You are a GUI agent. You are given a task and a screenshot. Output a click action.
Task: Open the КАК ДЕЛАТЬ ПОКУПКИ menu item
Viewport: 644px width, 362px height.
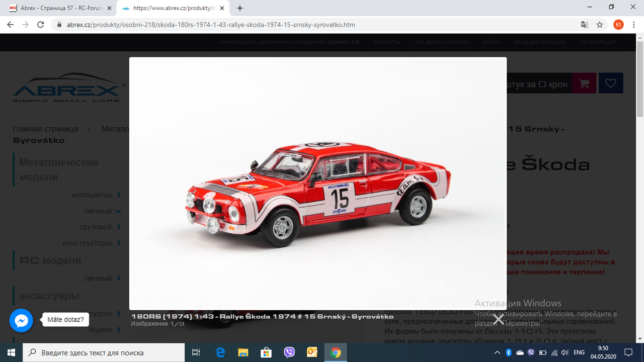pos(442,42)
